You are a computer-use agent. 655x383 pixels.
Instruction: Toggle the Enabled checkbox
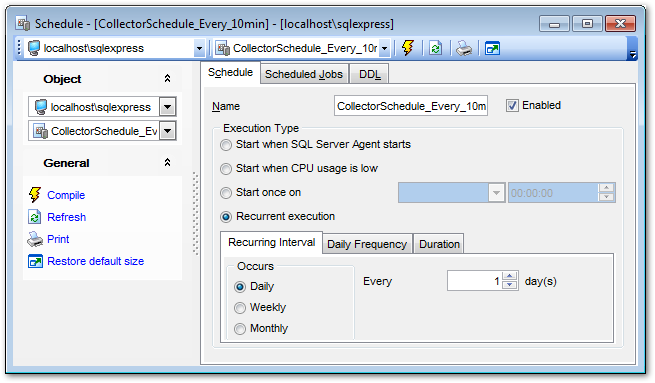coord(512,106)
